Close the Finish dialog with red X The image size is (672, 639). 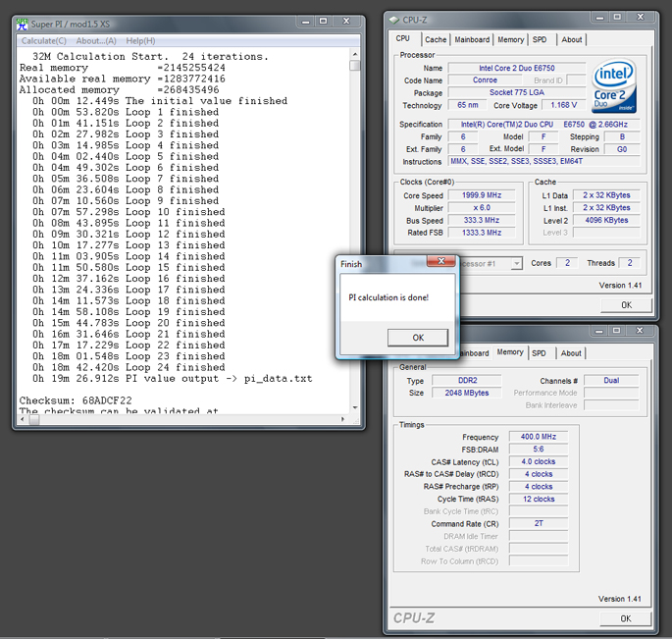click(441, 261)
